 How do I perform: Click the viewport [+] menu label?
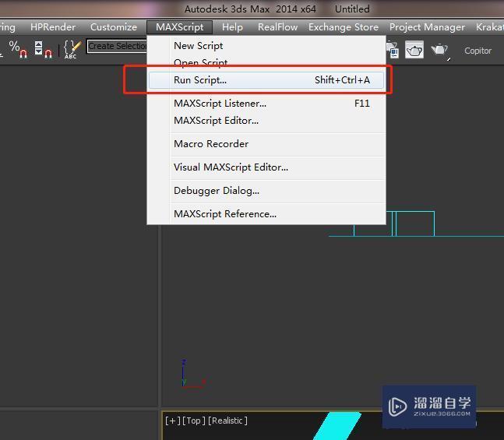point(173,421)
